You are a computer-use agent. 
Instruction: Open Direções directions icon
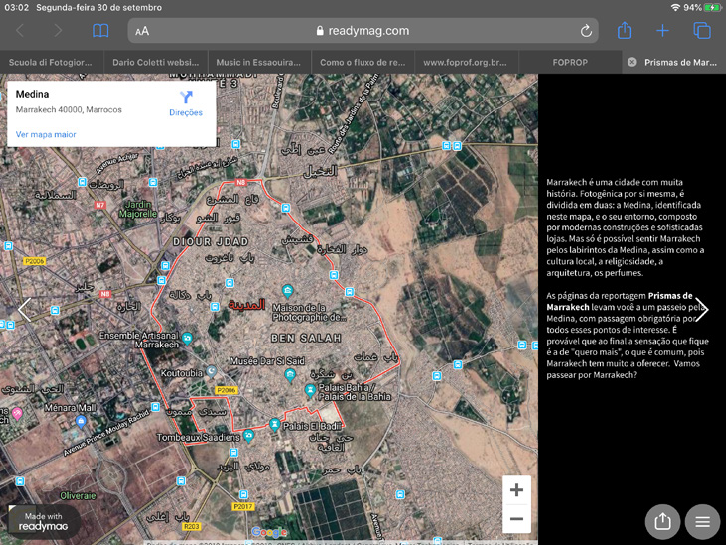tap(186, 102)
